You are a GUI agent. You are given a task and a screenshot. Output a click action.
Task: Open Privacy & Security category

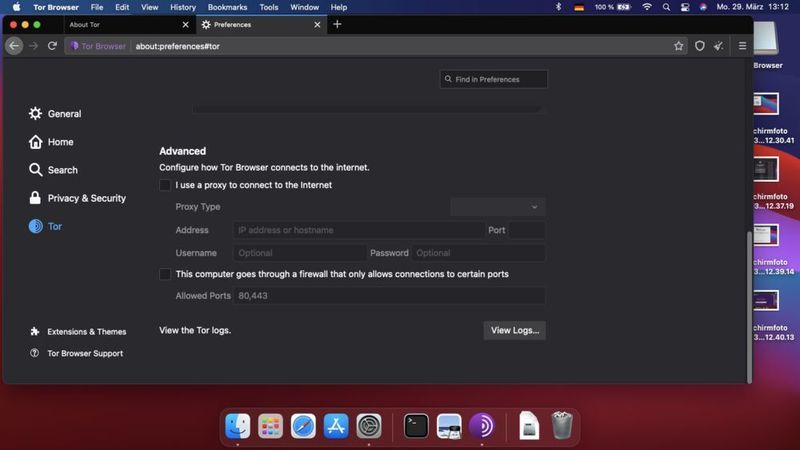pyautogui.click(x=78, y=198)
